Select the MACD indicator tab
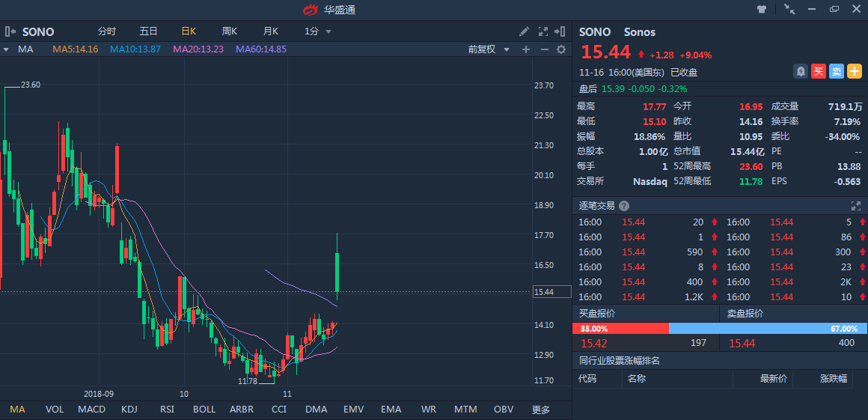Screen dimensions: 868x420 coord(92,410)
